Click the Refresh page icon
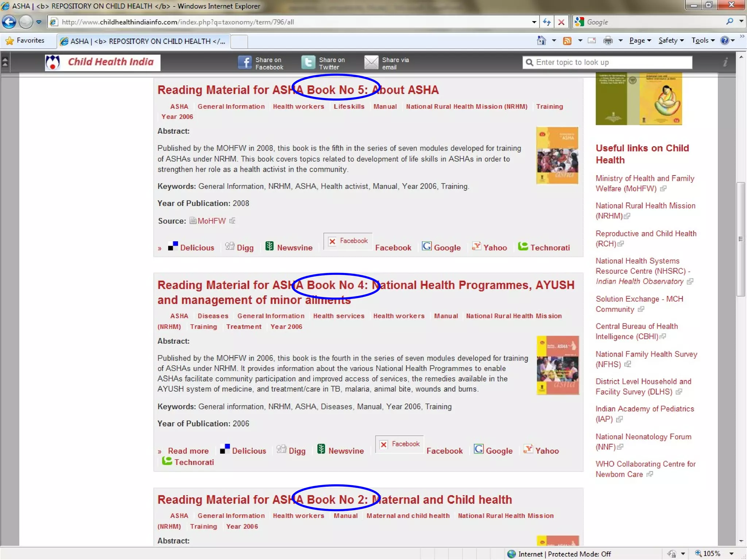The width and height of the screenshot is (747, 560). (x=546, y=22)
